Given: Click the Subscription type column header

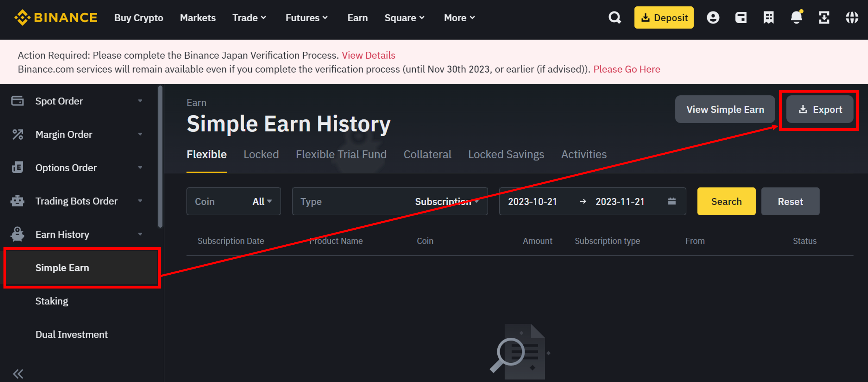Looking at the screenshot, I should pos(607,241).
